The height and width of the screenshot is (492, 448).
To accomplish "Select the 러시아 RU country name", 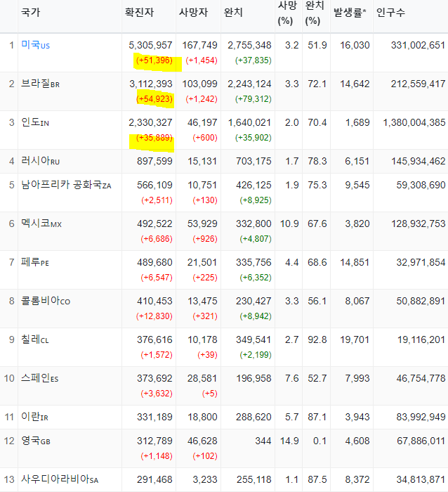I will click(40, 161).
